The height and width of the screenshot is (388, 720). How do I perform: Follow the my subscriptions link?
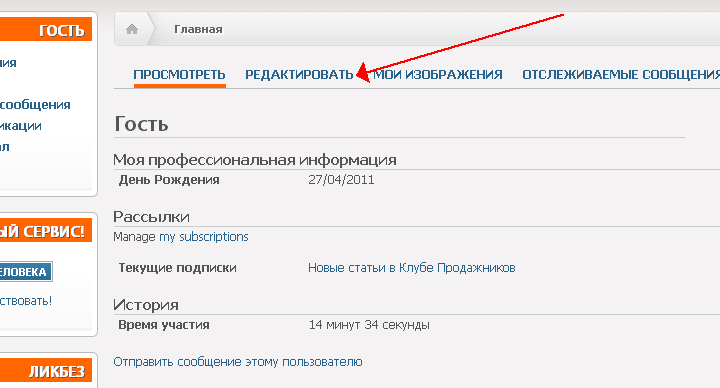[203, 237]
